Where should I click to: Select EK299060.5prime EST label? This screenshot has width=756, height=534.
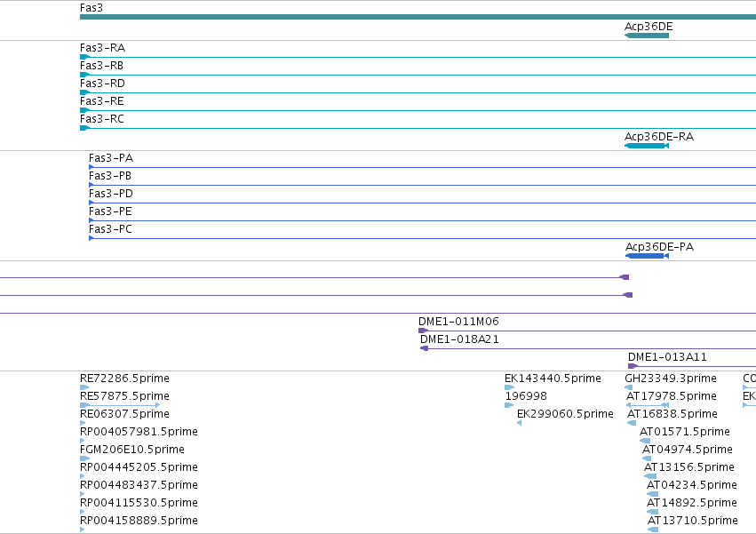(565, 414)
